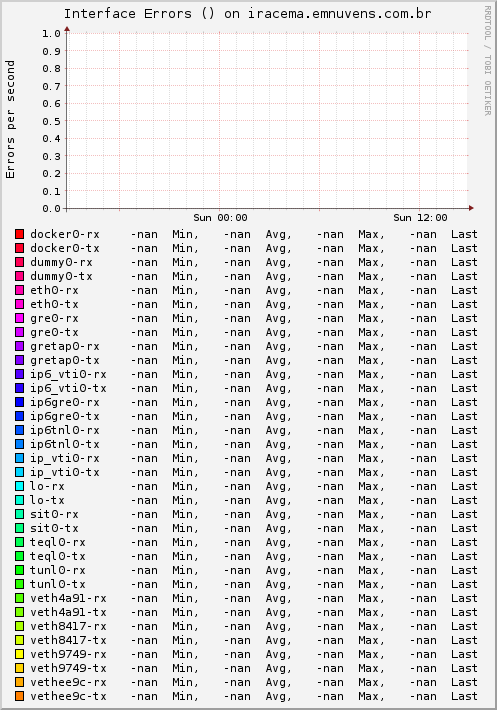
Task: Select the dummy0-tx legend label
Action: (61, 276)
